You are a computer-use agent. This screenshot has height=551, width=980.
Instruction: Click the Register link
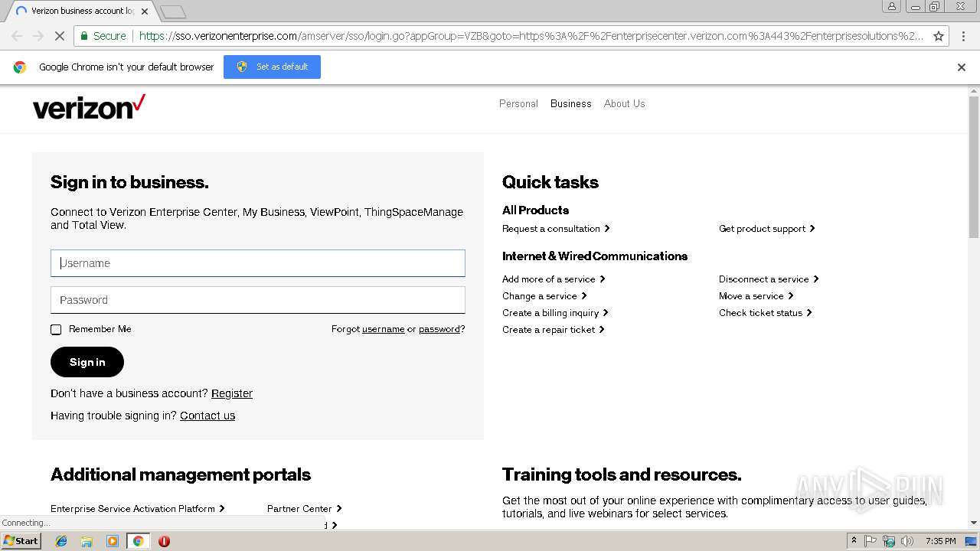point(232,393)
